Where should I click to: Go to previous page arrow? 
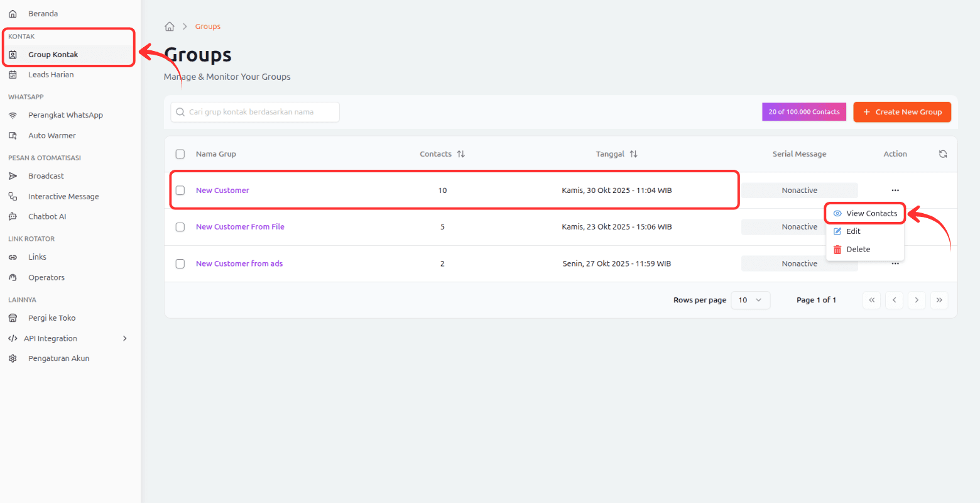[894, 300]
